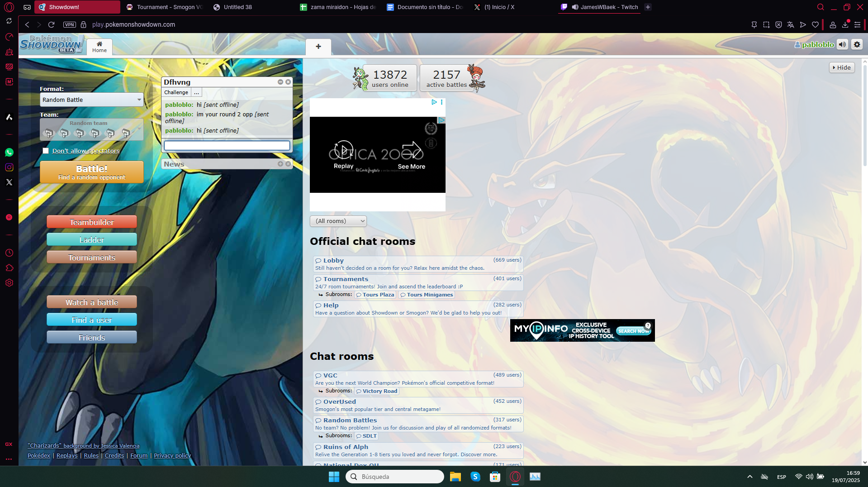Open the Teambuilder

[x=92, y=222]
